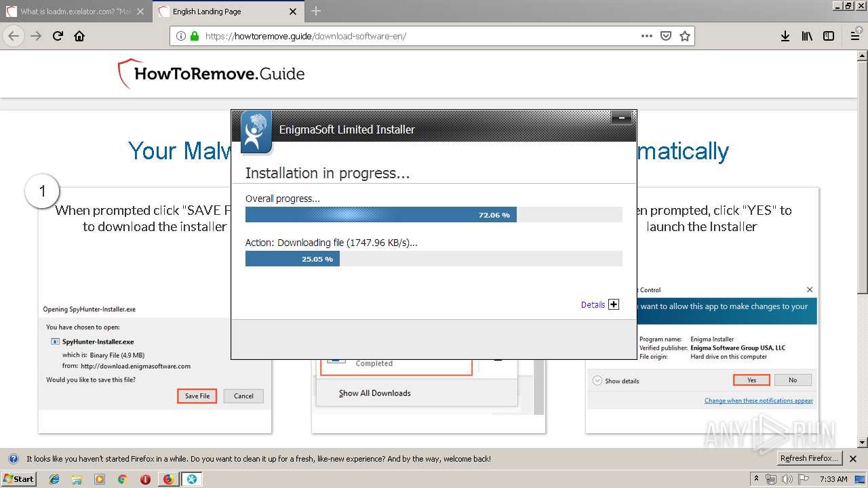Open Google Chrome from taskbar
The width and height of the screenshot is (868, 488).
coord(122,479)
